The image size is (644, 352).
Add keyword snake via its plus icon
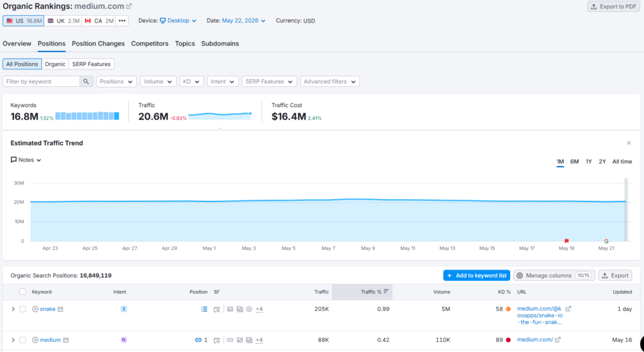coord(35,309)
